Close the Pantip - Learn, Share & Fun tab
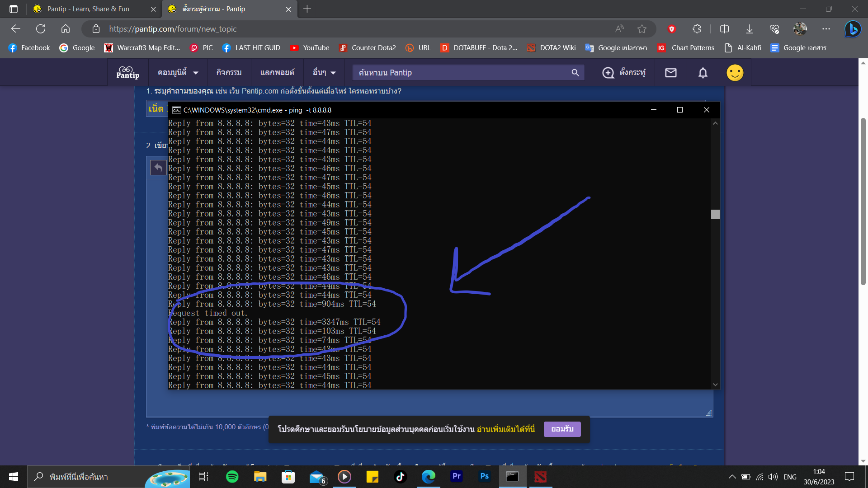Viewport: 868px width, 488px height. tap(153, 9)
